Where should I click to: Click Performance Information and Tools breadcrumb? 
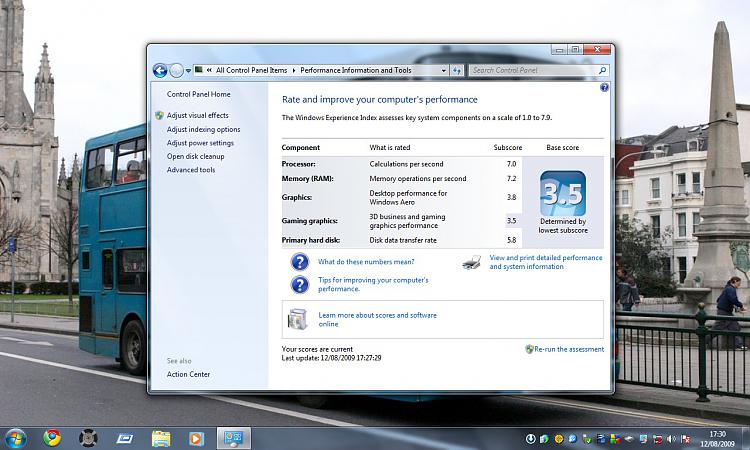coord(355,70)
